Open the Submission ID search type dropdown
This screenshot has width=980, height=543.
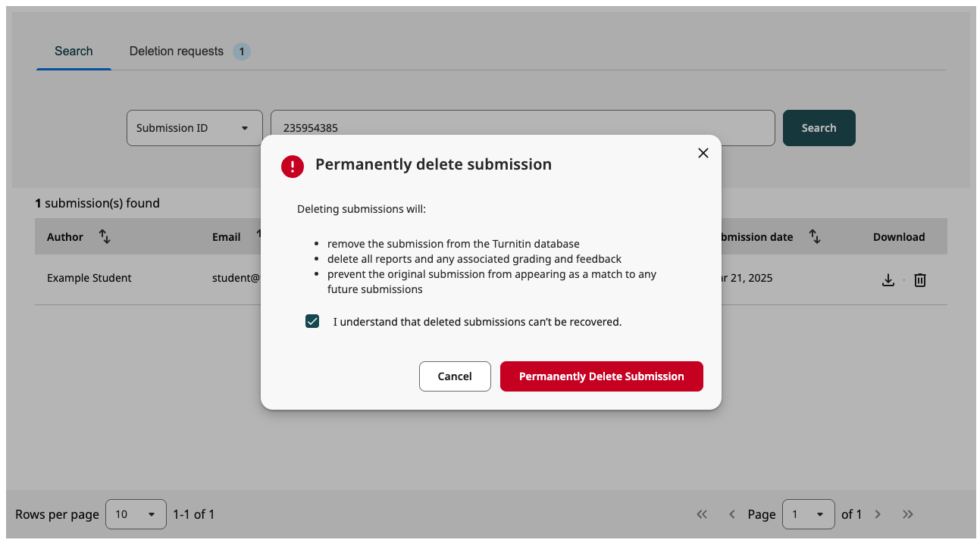[195, 128]
